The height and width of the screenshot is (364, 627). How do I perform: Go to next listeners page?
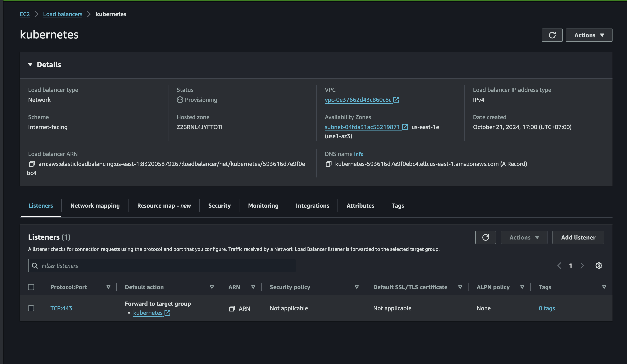582,266
